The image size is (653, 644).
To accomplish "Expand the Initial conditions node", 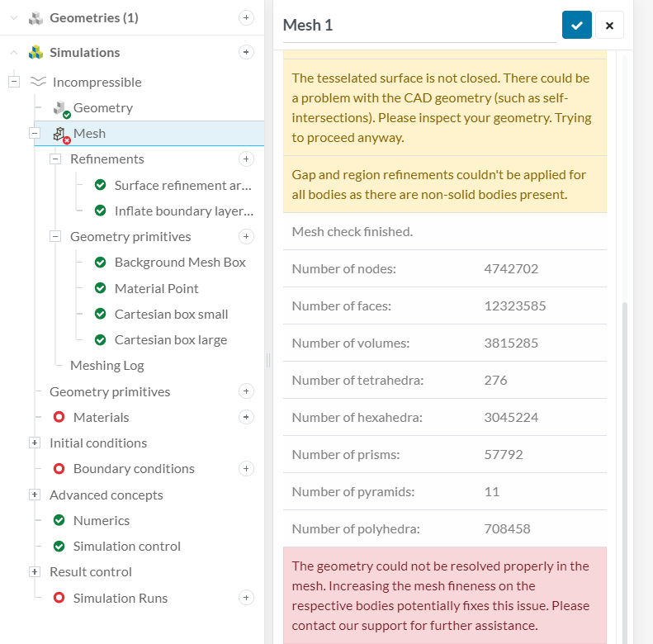I will 35,443.
